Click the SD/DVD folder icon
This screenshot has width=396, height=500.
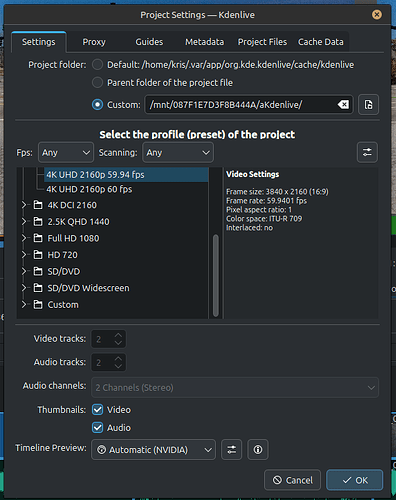point(38,271)
